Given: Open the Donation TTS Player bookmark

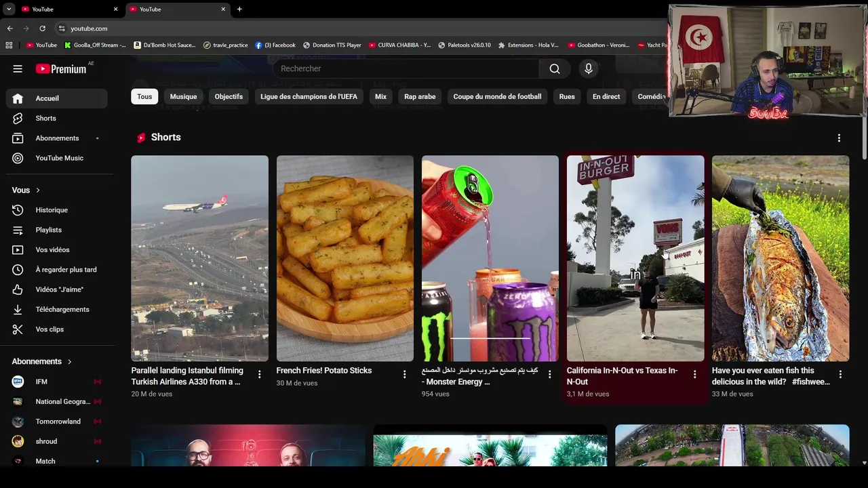Looking at the screenshot, I should pos(332,45).
